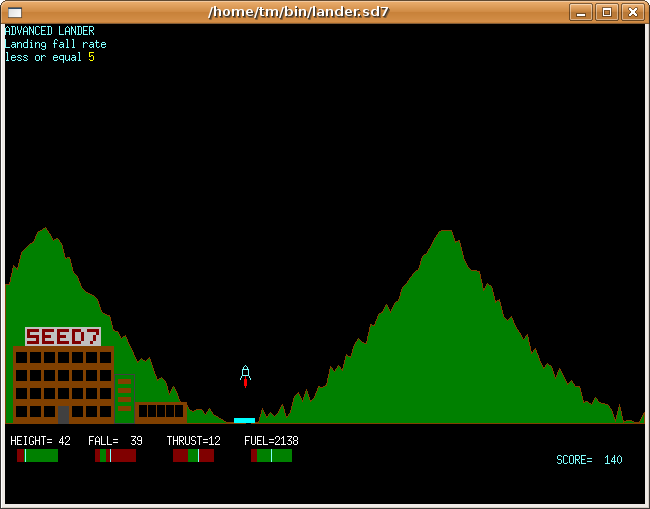Click the SCORE= 140 text
Screen dimensions: 650x509
pyautogui.click(x=589, y=460)
